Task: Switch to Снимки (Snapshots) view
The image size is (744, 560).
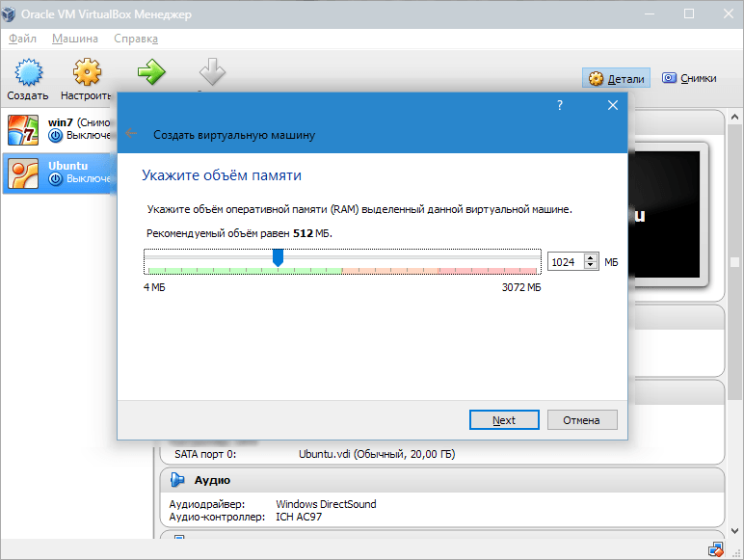Action: 689,79
